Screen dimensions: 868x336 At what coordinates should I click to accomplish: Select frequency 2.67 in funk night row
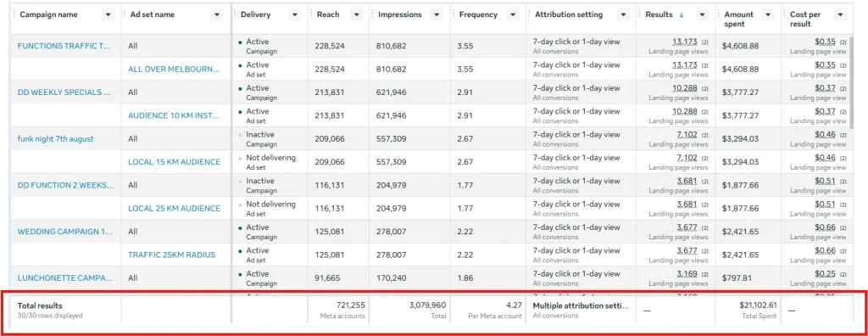(465, 139)
